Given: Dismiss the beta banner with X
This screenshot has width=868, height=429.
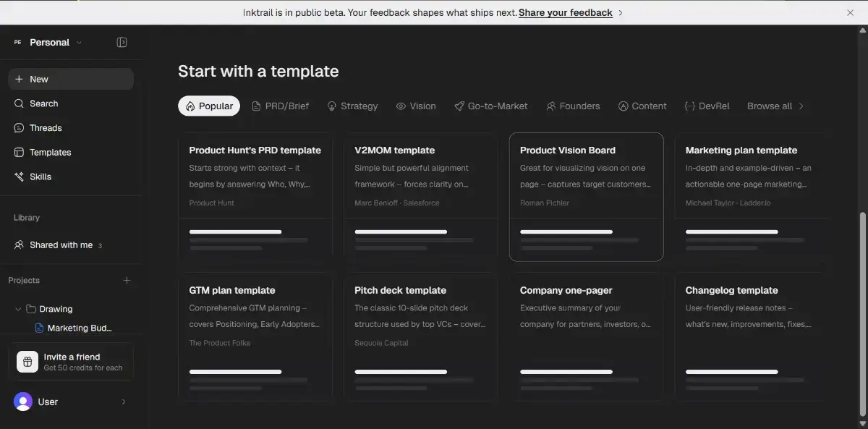Looking at the screenshot, I should [850, 12].
